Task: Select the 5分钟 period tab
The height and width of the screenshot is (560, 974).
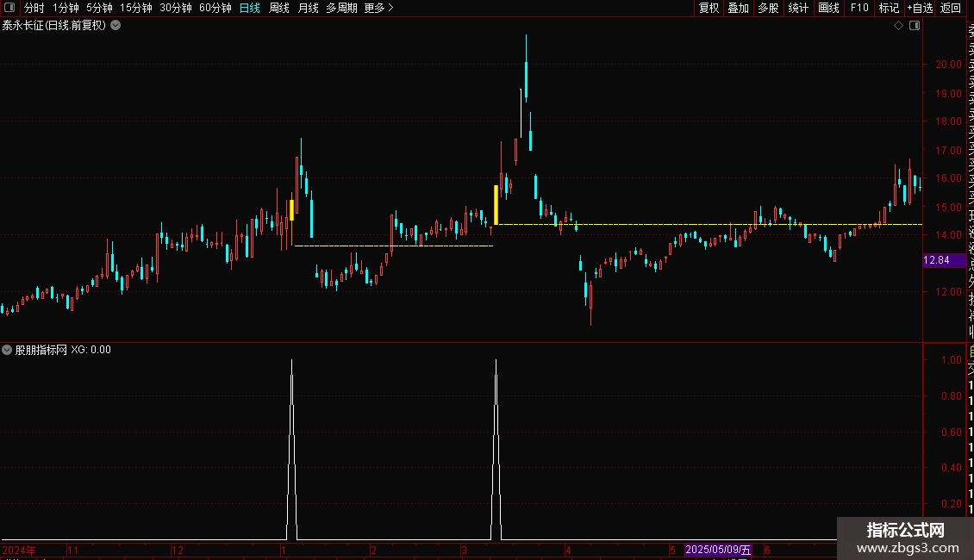Action: tap(99, 8)
